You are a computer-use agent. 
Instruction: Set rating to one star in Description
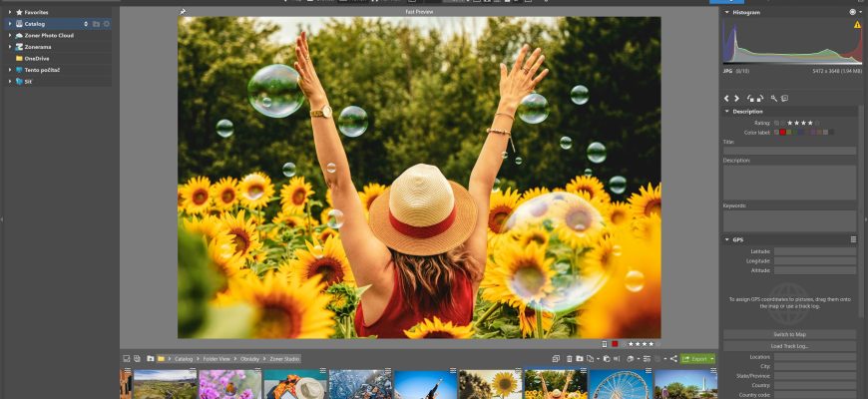point(790,123)
